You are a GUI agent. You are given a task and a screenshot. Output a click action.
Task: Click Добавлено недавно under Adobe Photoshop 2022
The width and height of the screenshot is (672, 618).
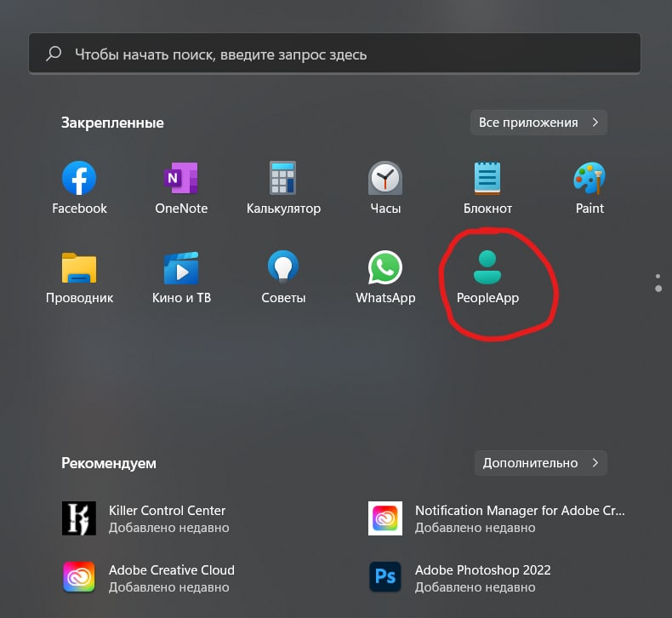click(x=475, y=587)
